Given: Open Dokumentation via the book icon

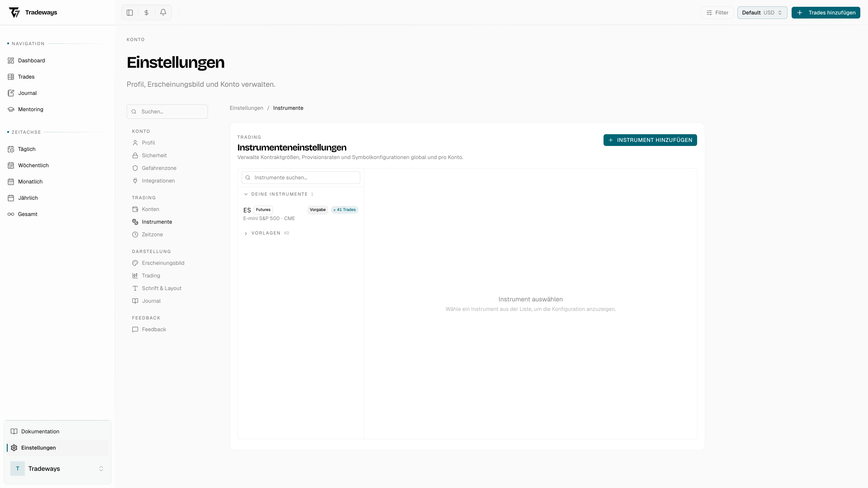Looking at the screenshot, I should 14,431.
